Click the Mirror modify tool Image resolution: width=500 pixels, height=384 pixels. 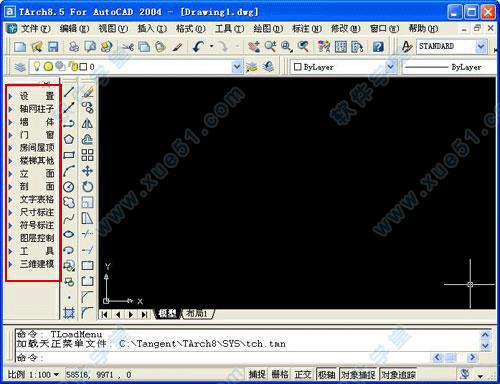87,124
